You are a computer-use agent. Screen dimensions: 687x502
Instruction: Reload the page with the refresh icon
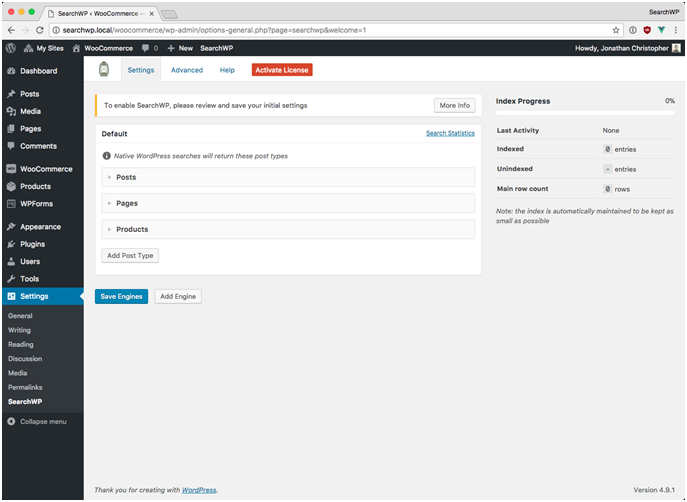[40, 30]
